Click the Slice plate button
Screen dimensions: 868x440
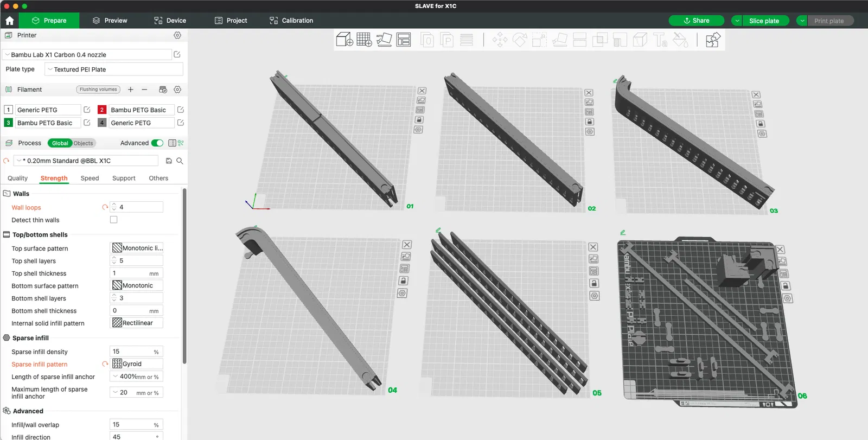coord(764,21)
